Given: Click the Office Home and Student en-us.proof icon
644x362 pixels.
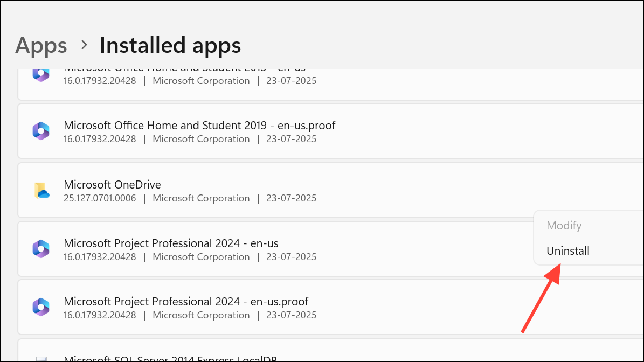Looking at the screenshot, I should [x=41, y=131].
